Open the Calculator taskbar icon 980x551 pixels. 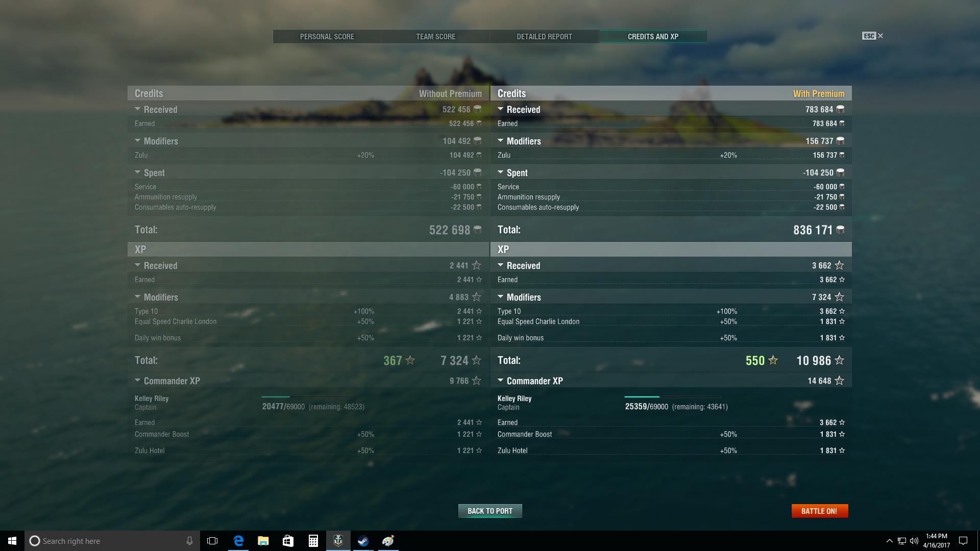point(313,541)
